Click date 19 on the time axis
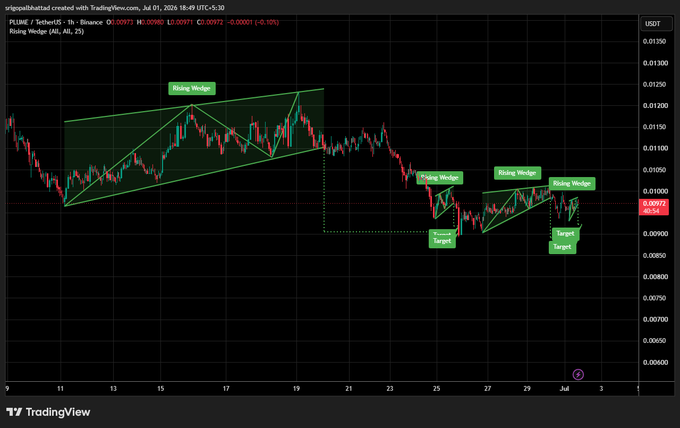The height and width of the screenshot is (428, 680). coord(296,389)
